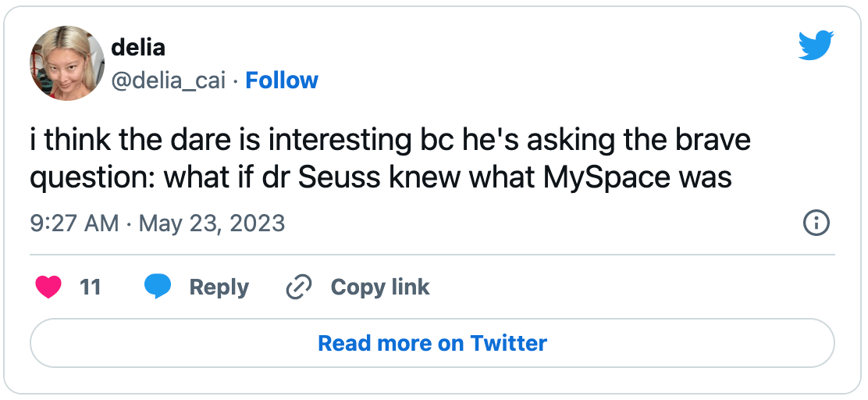
Task: Click the info circle icon
Action: (816, 223)
